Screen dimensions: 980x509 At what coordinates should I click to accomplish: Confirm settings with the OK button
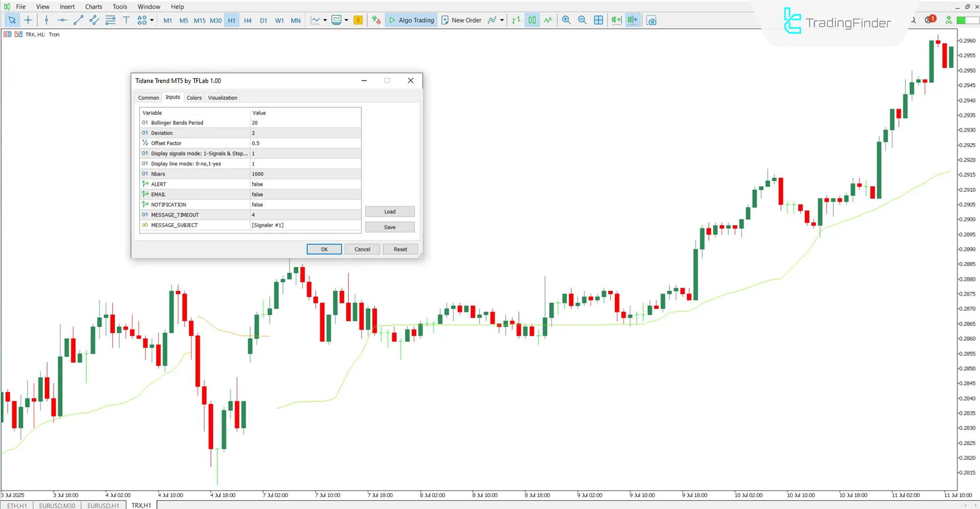[324, 249]
